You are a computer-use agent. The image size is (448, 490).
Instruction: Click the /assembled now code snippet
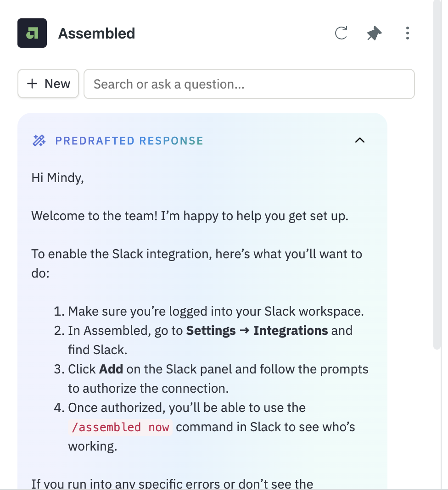point(120,427)
